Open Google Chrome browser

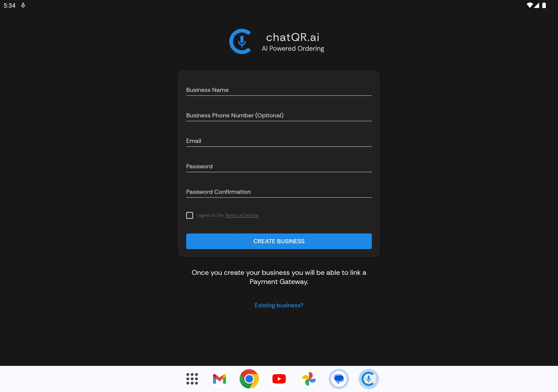250,378
